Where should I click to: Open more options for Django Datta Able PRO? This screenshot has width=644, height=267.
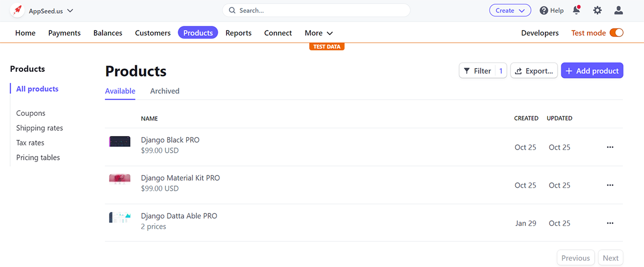[x=610, y=223]
